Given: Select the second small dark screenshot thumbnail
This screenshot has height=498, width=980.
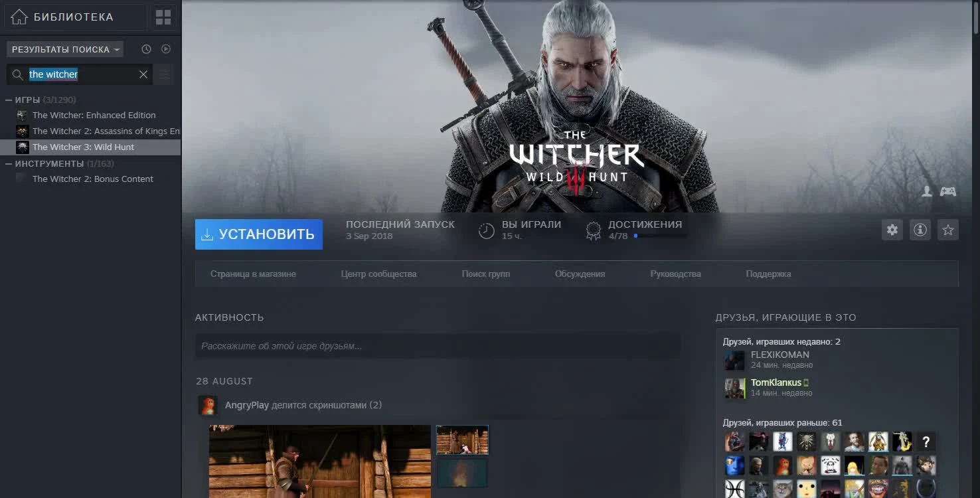Looking at the screenshot, I should tap(462, 473).
